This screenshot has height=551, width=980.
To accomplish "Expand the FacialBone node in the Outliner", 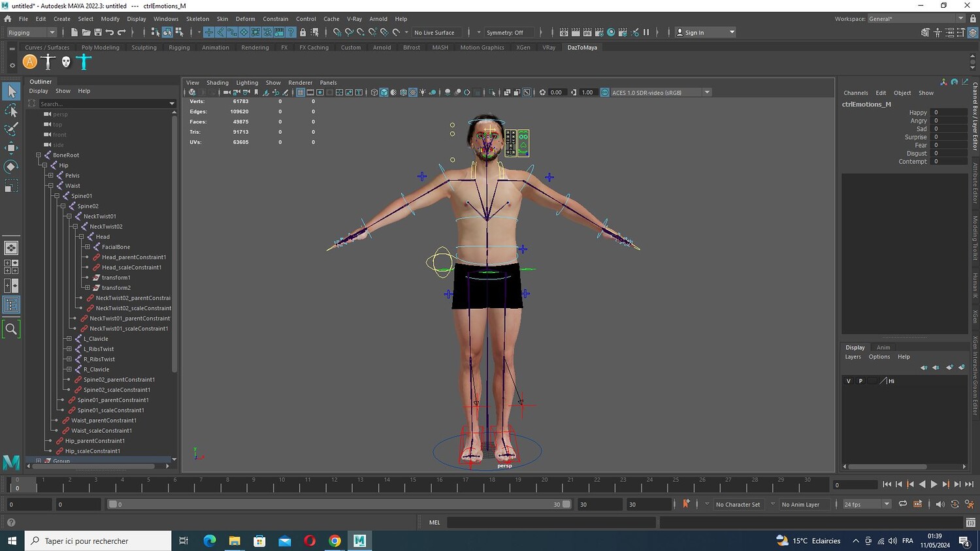I will [87, 247].
